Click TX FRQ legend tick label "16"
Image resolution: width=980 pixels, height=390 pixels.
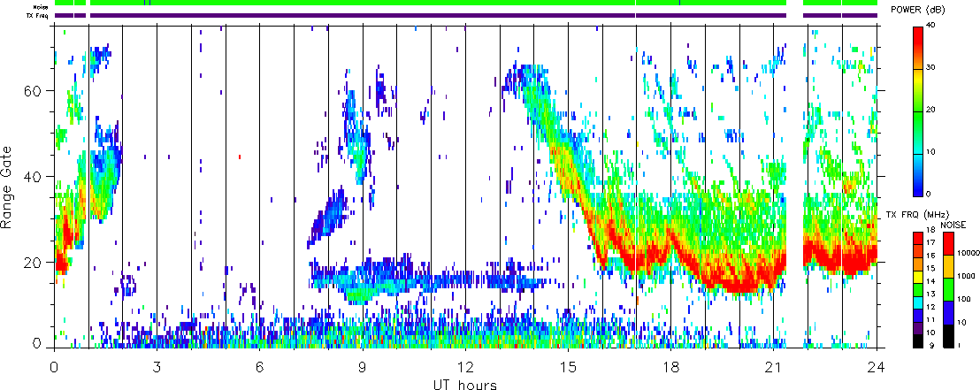(930, 256)
